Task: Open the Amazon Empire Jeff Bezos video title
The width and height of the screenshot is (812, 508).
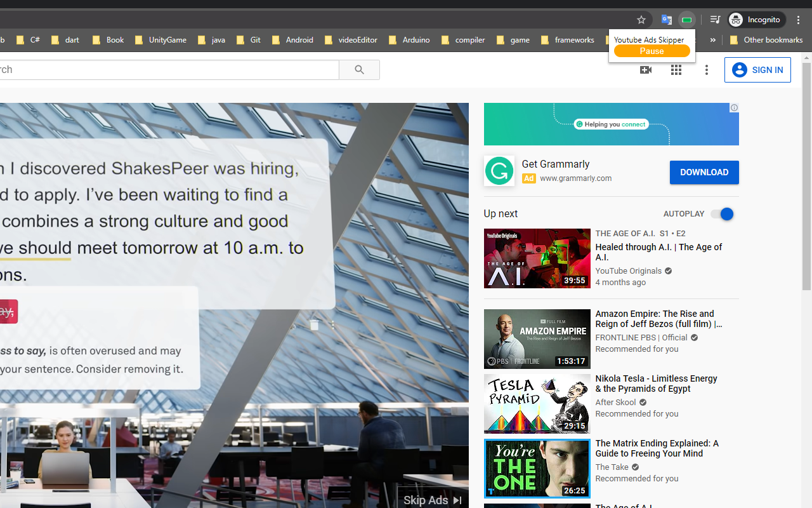Action: click(658, 319)
